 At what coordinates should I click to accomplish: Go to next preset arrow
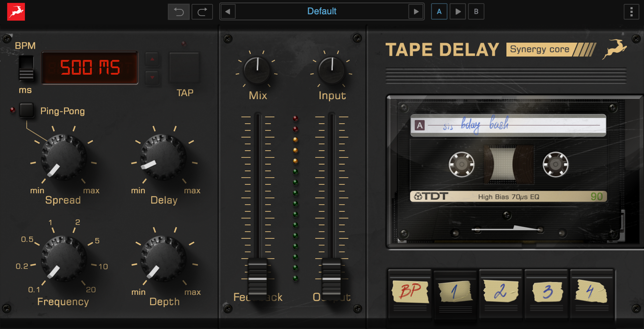[x=415, y=12]
